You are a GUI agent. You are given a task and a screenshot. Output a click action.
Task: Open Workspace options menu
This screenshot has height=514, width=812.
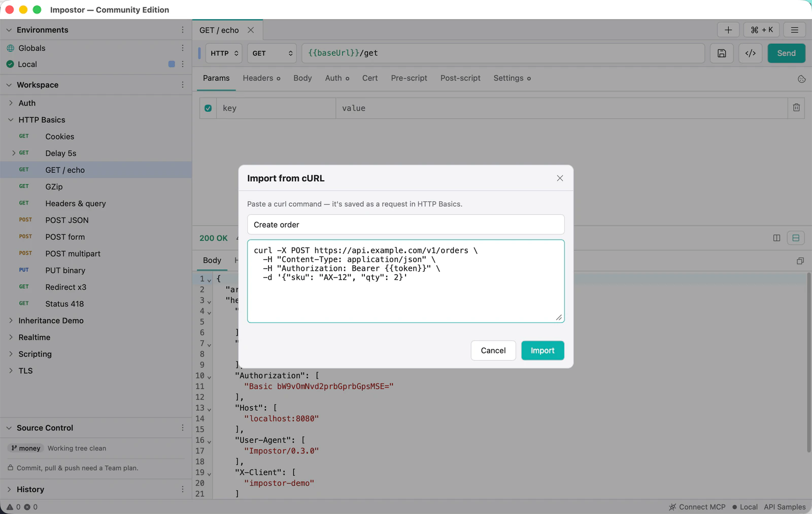pyautogui.click(x=183, y=85)
